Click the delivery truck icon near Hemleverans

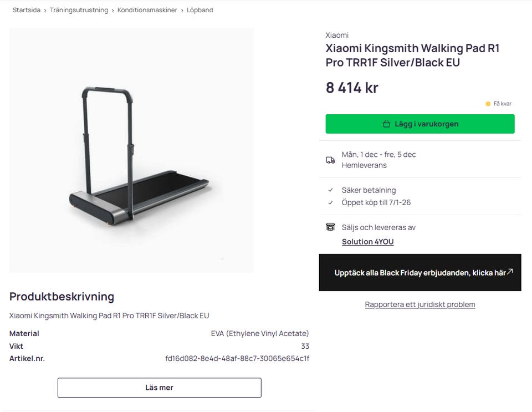click(x=331, y=159)
